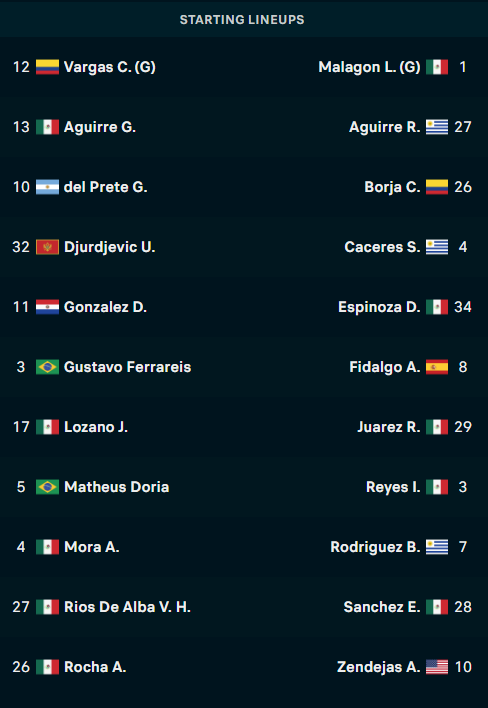Image resolution: width=488 pixels, height=708 pixels.
Task: Click the Argentina flag next to del Prete G.
Action: coord(47,187)
